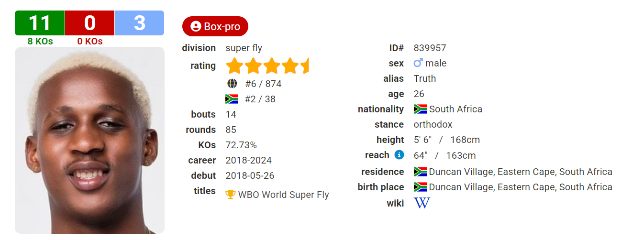Click the Duncan Village residence text

[521, 172]
